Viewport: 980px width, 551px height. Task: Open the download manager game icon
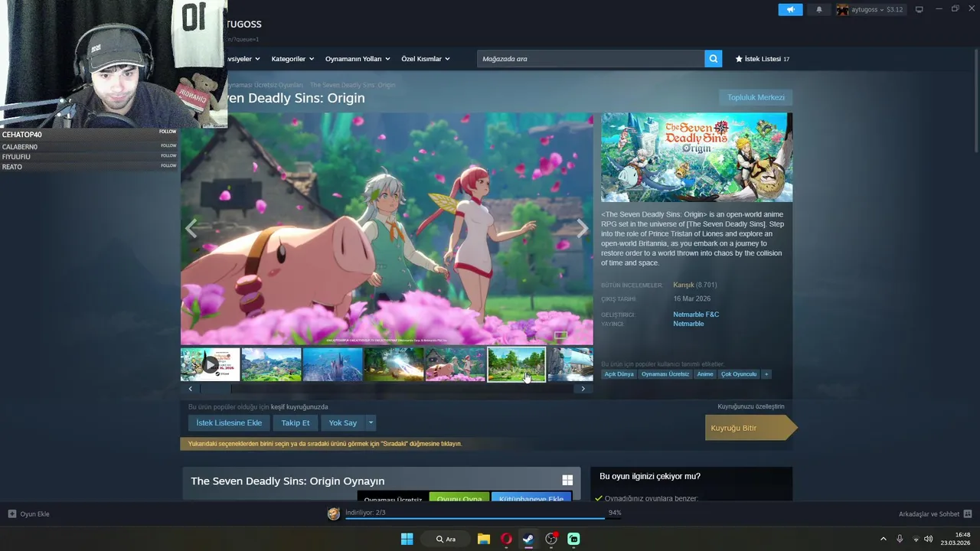point(333,514)
